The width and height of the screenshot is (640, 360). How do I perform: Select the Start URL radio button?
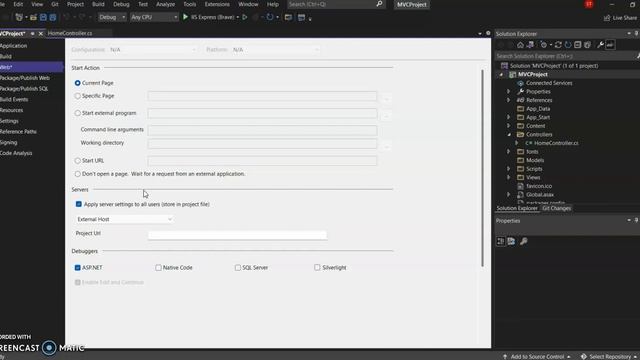(78, 161)
